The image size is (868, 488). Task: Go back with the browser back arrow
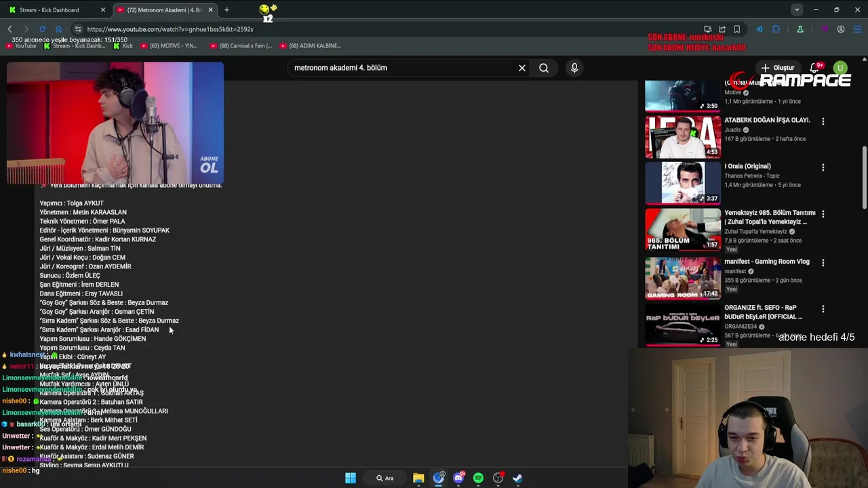(9, 29)
